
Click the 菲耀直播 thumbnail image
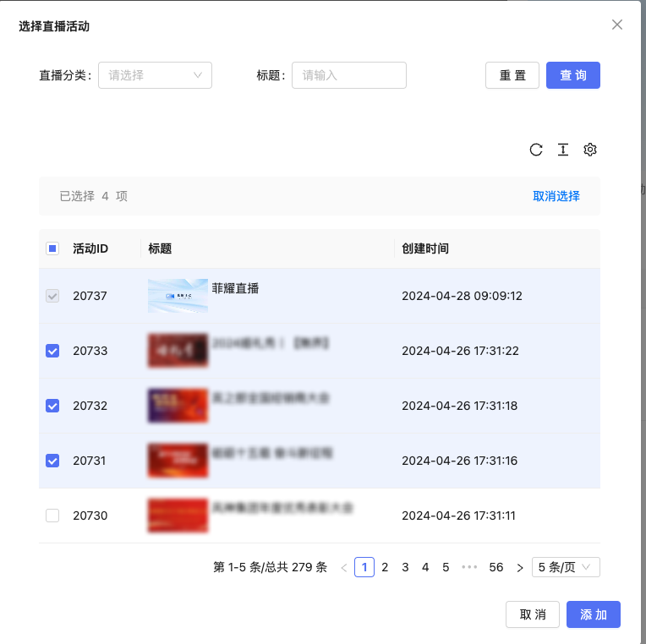pos(178,296)
